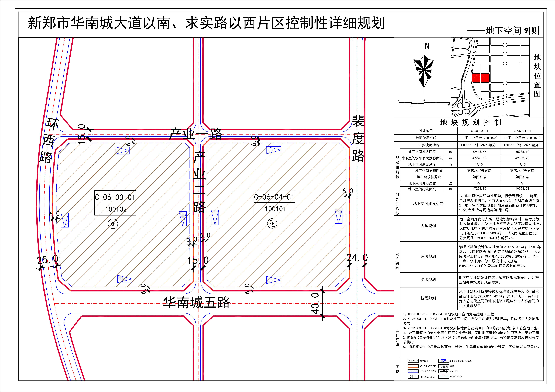This screenshot has width=555, height=392.
Task: Click the legend icon for 地下机动车建议开口位置
Action: pyautogui.click(x=443, y=361)
